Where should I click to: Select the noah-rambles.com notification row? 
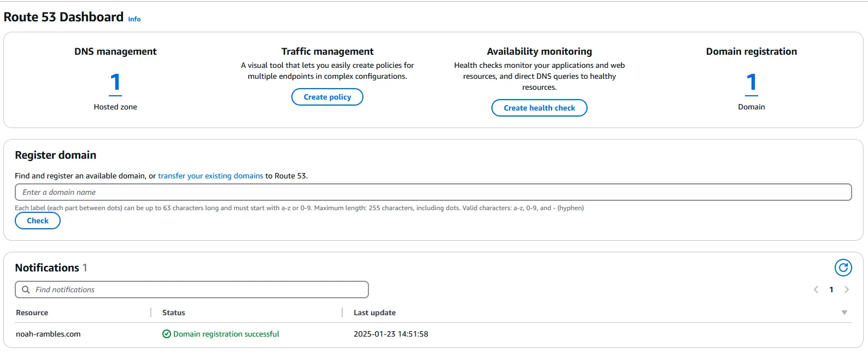(x=48, y=334)
